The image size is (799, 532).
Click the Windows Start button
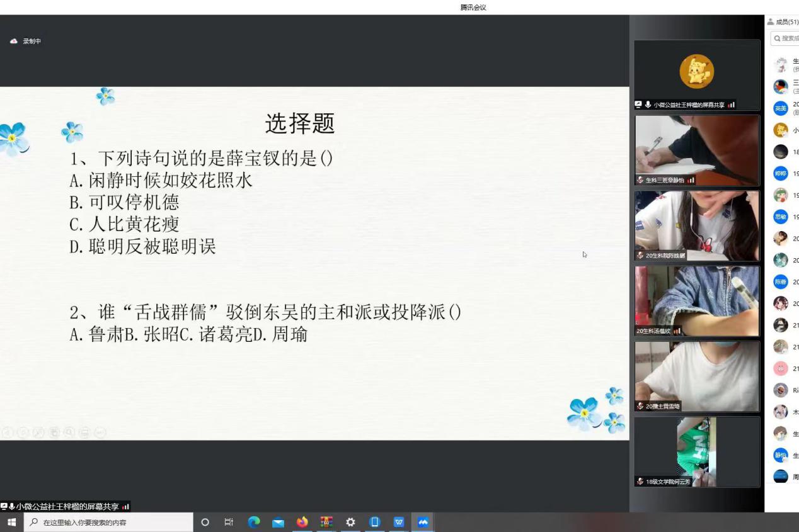(x=11, y=523)
